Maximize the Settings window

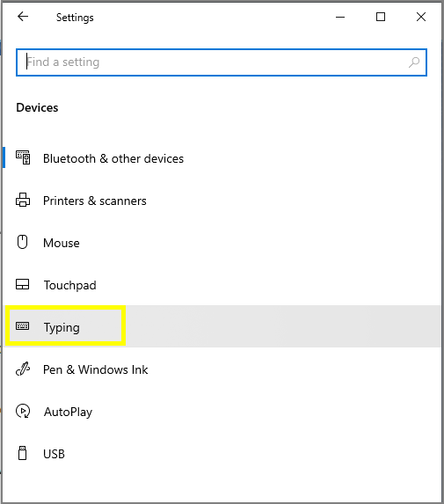381,17
